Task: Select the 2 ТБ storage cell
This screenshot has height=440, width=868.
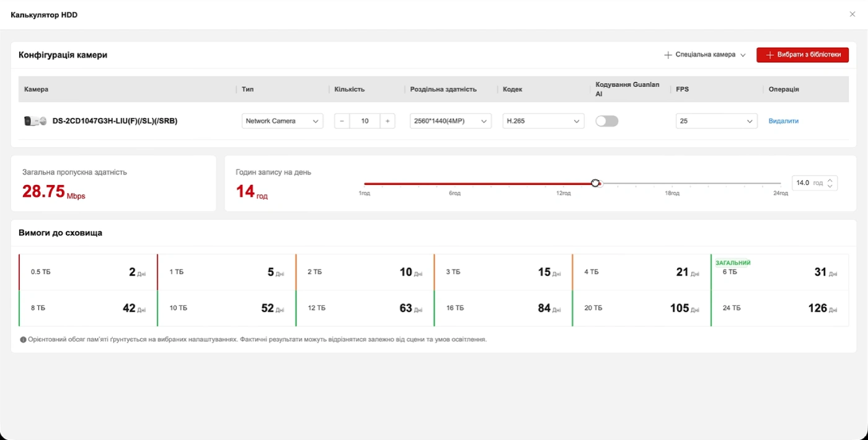Action: pyautogui.click(x=365, y=272)
